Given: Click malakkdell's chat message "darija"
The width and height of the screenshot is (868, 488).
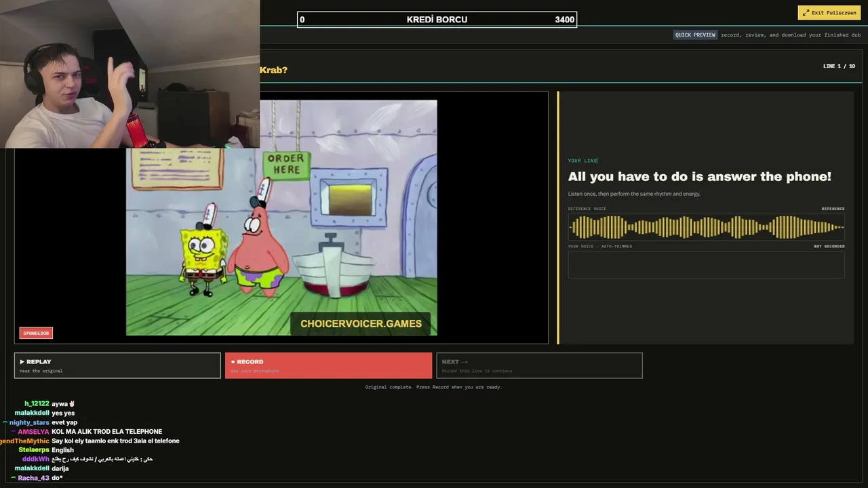Looking at the screenshot, I should [x=60, y=468].
